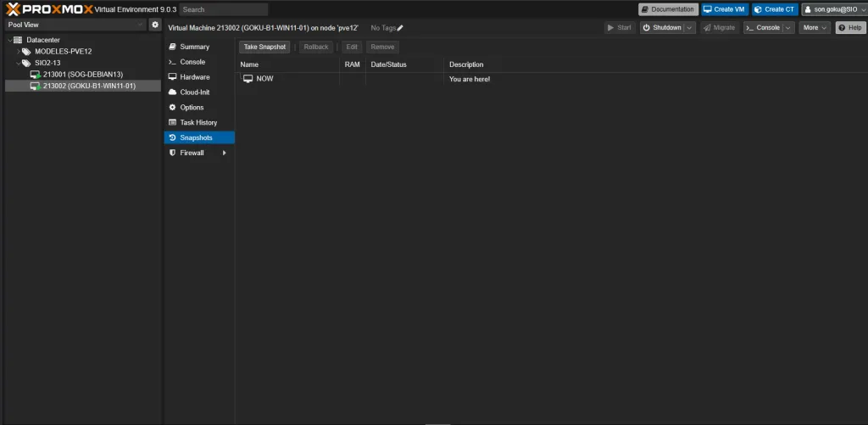Select the NOW snapshot monitor icon
This screenshot has width=868, height=425.
click(x=248, y=79)
